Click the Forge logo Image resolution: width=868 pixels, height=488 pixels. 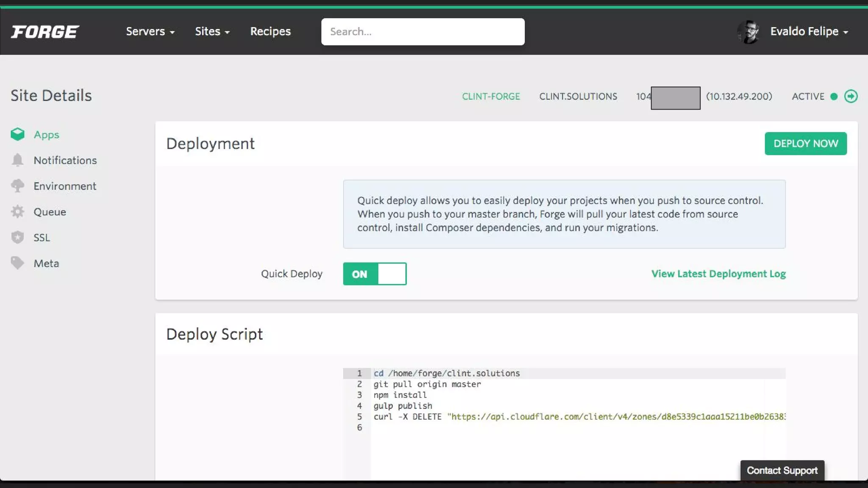click(45, 32)
